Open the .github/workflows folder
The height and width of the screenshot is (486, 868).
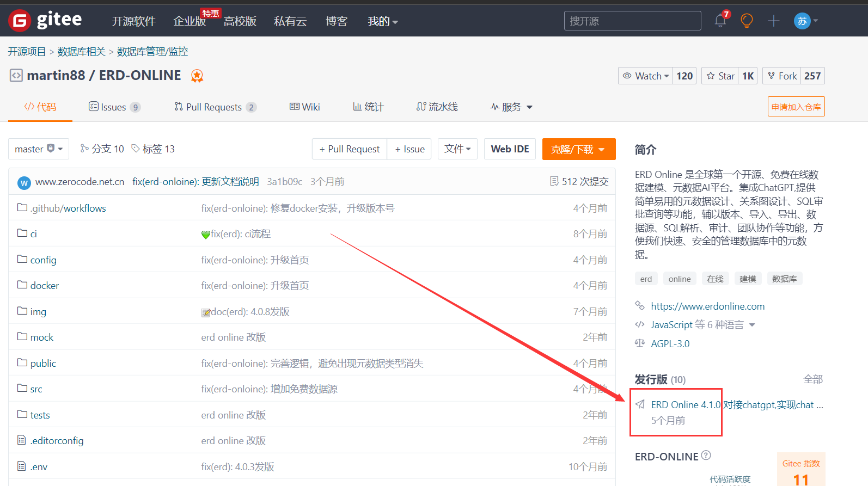(68, 208)
